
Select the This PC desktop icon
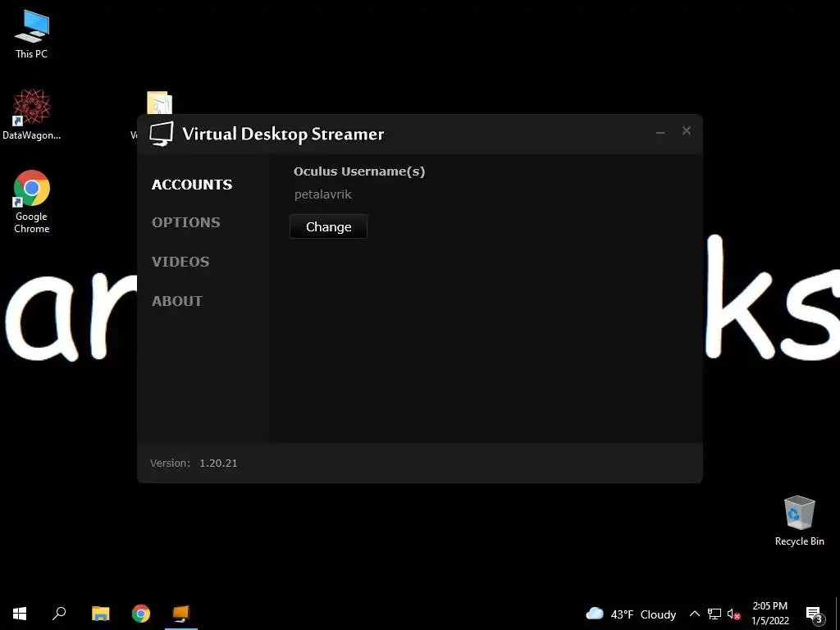pyautogui.click(x=32, y=34)
